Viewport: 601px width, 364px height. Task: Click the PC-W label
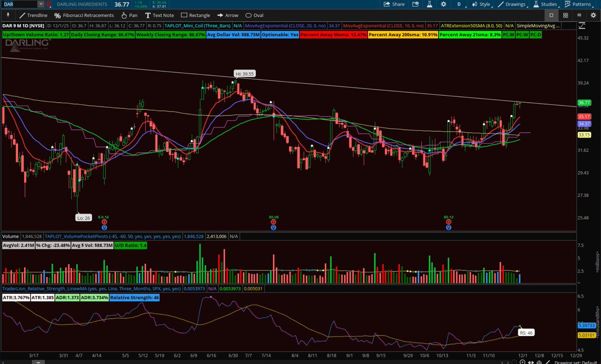pos(522,36)
